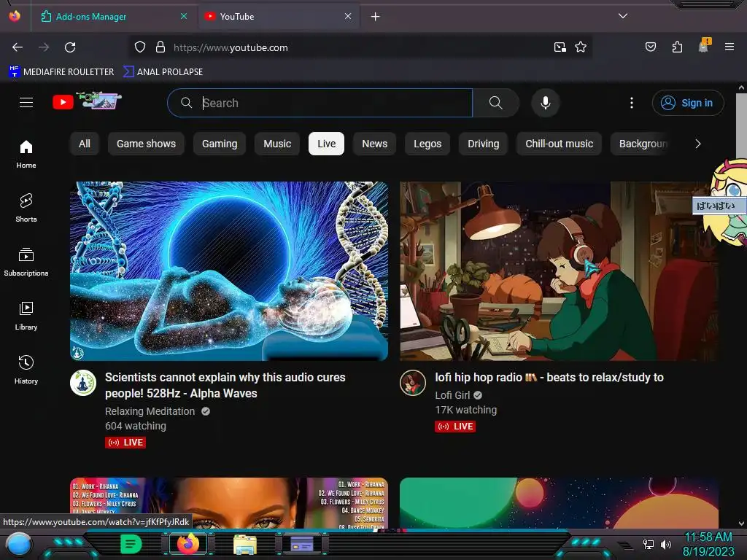This screenshot has height=560, width=747.
Task: Open lofi hip hop radio video title
Action: (x=549, y=377)
